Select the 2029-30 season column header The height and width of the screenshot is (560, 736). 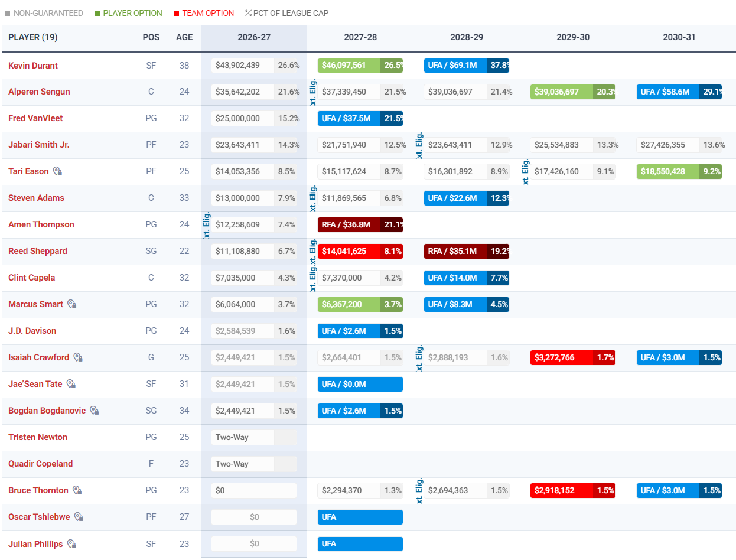pos(573,37)
